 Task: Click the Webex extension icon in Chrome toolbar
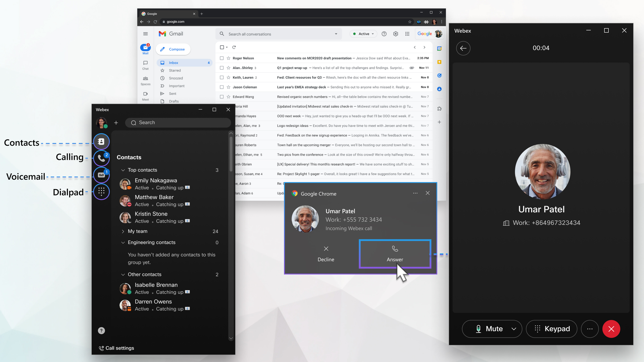(x=419, y=22)
